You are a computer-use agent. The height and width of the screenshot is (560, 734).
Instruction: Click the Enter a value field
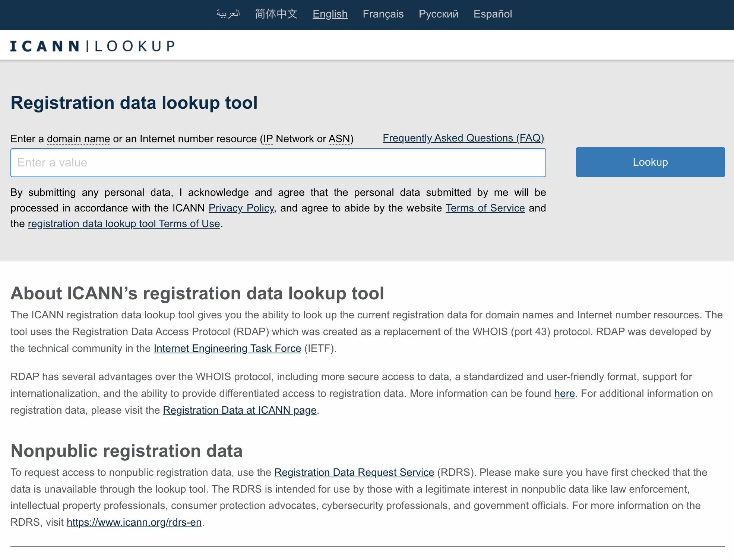[278, 163]
